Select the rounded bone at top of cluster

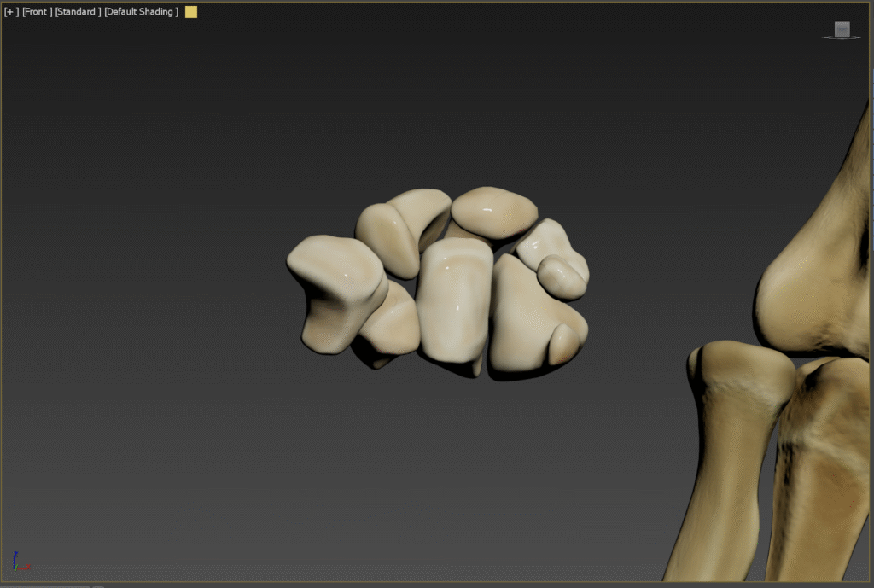493,211
